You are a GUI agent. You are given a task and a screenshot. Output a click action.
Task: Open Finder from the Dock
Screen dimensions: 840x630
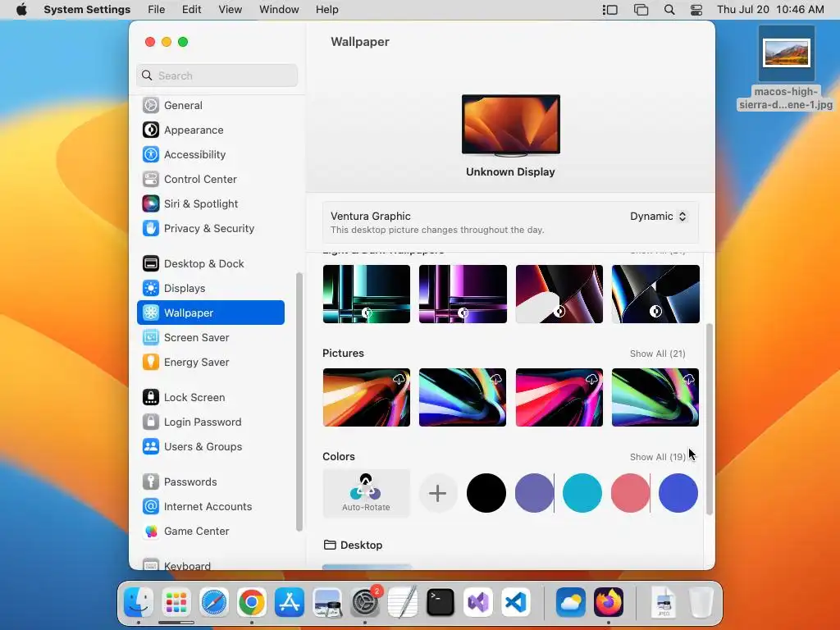(139, 602)
